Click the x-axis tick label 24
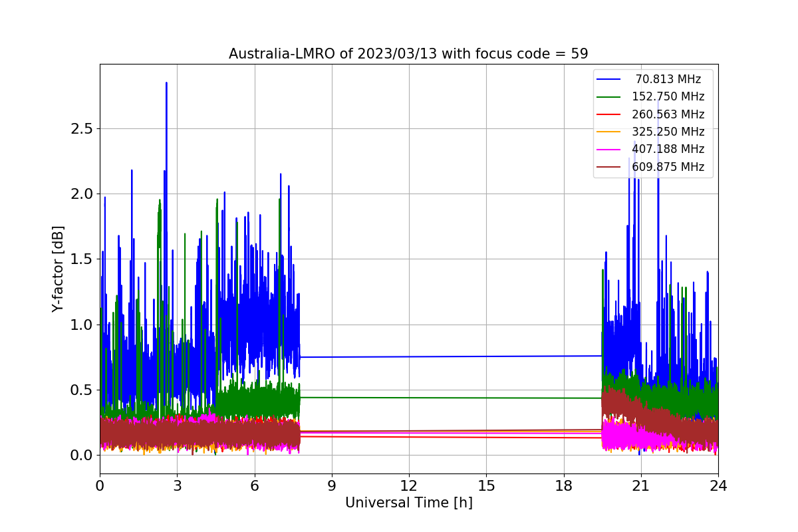 718,485
